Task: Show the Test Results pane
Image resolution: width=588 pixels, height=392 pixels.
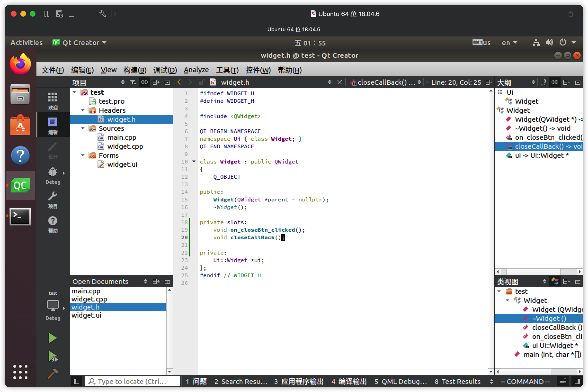Action: point(457,381)
